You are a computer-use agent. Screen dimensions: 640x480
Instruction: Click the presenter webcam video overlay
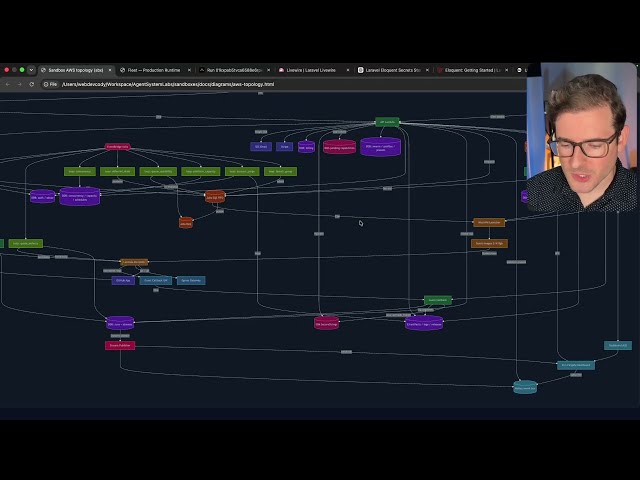tap(582, 137)
